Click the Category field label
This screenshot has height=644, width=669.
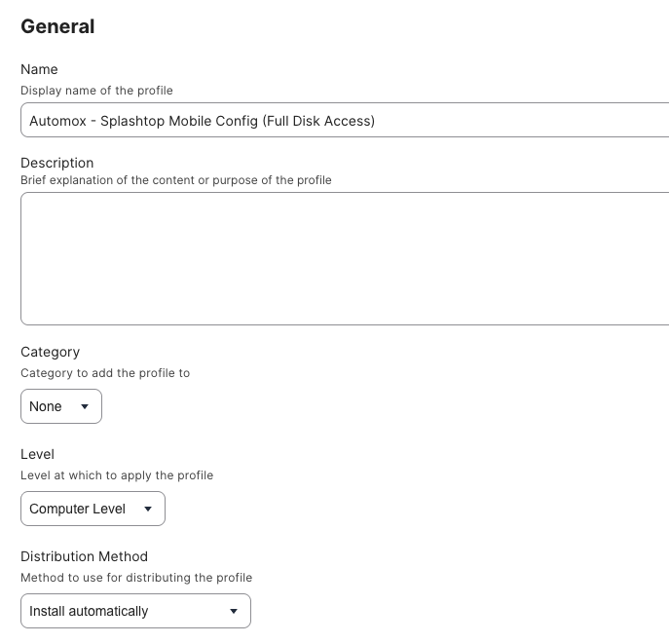(x=50, y=352)
